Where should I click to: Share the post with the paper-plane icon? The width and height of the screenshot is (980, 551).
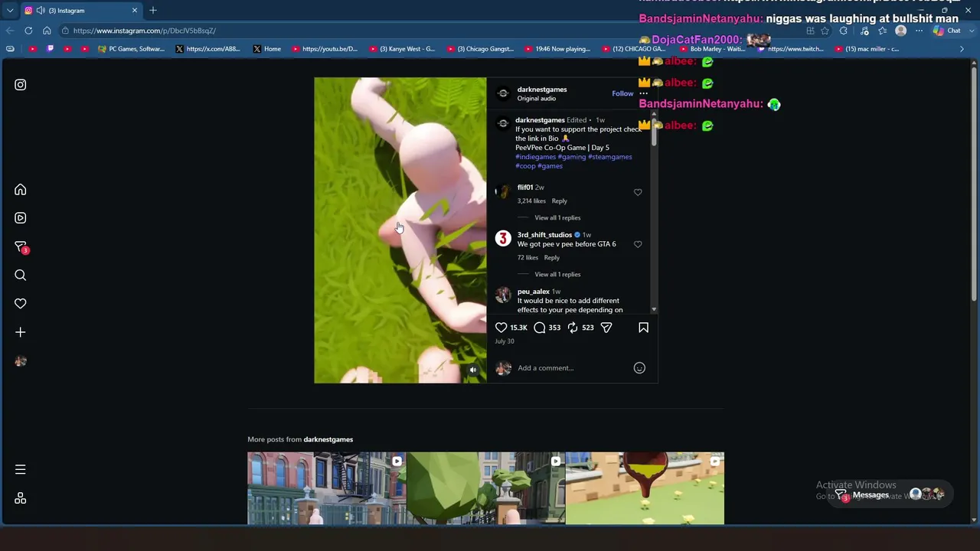(606, 328)
